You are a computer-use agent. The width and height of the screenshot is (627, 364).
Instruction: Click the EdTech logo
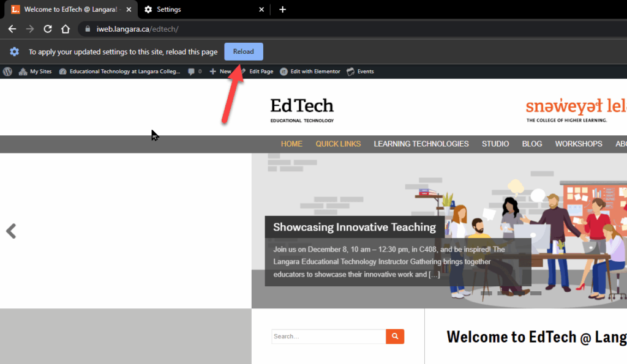(x=302, y=110)
